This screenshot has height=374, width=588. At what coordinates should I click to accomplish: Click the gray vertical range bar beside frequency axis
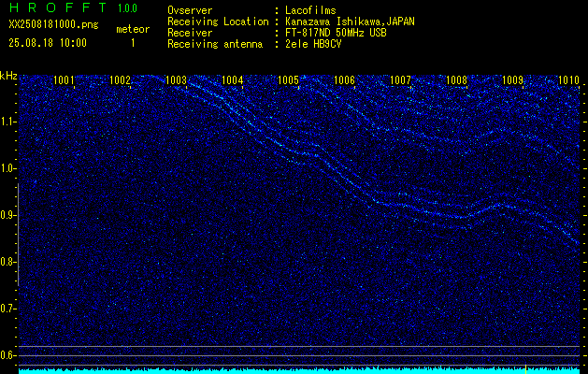[x=18, y=235]
